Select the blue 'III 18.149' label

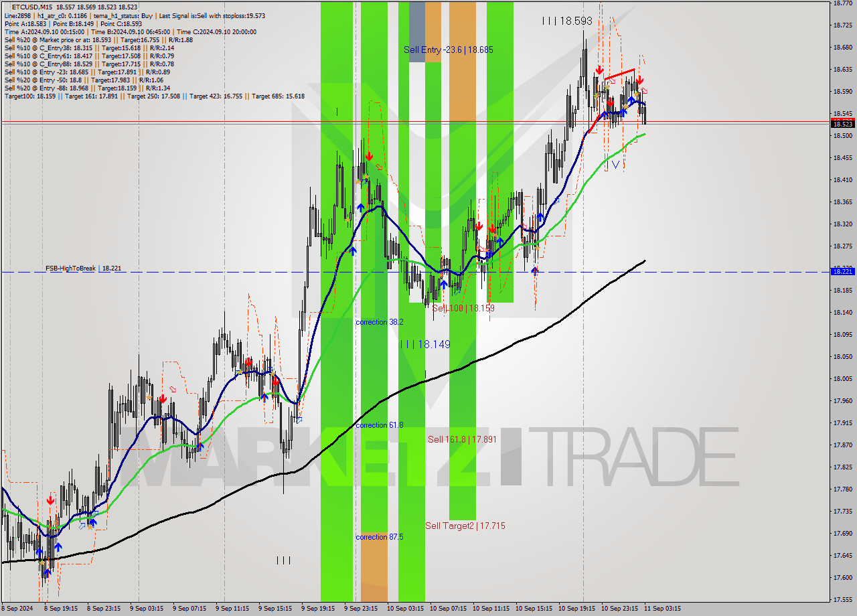[x=424, y=344]
